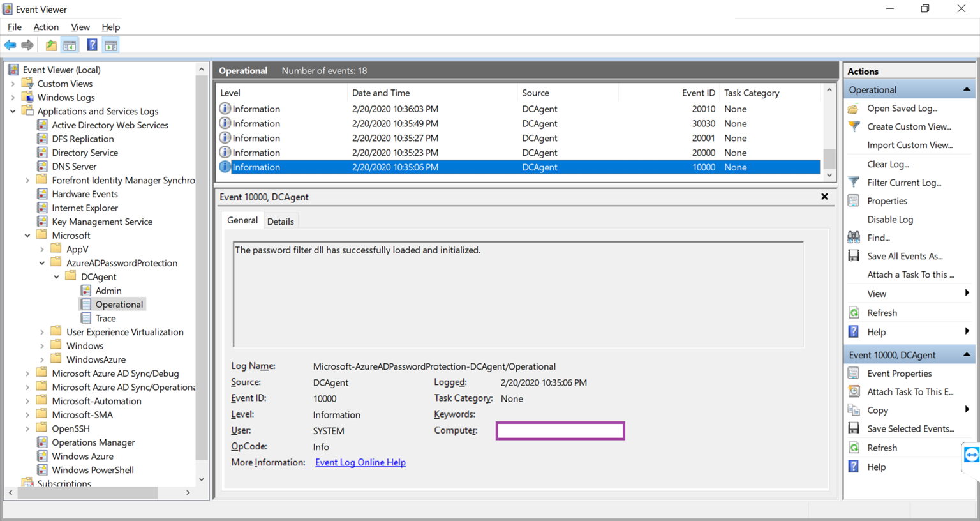This screenshot has width=980, height=521.
Task: Select Directory Service in the tree
Action: point(85,153)
